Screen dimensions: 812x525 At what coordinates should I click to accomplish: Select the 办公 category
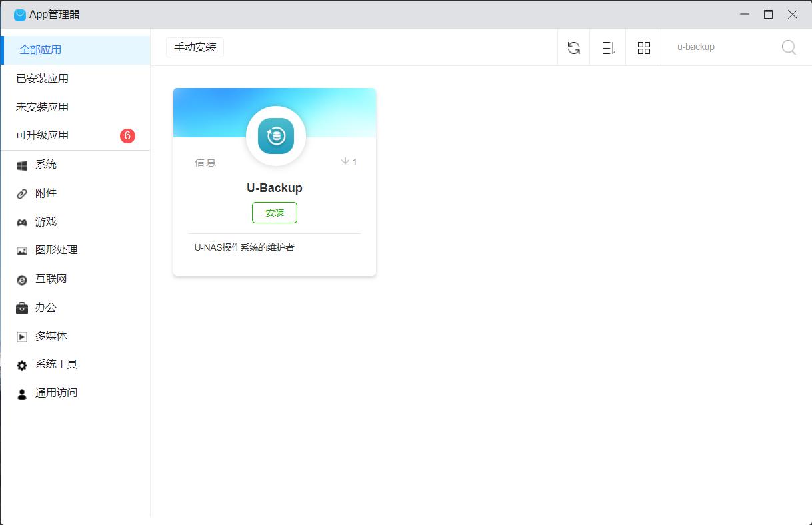pyautogui.click(x=45, y=308)
